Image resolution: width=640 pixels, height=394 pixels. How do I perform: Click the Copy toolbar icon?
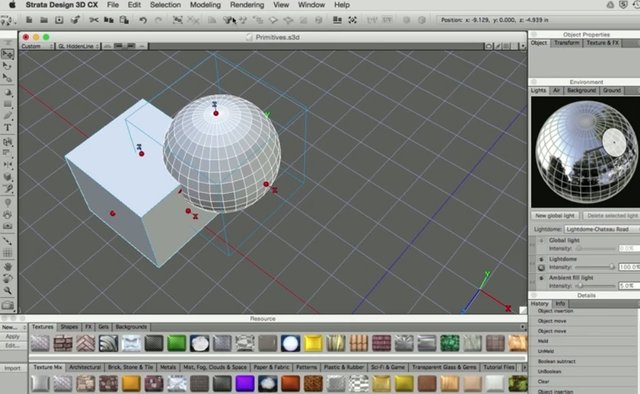[x=109, y=20]
